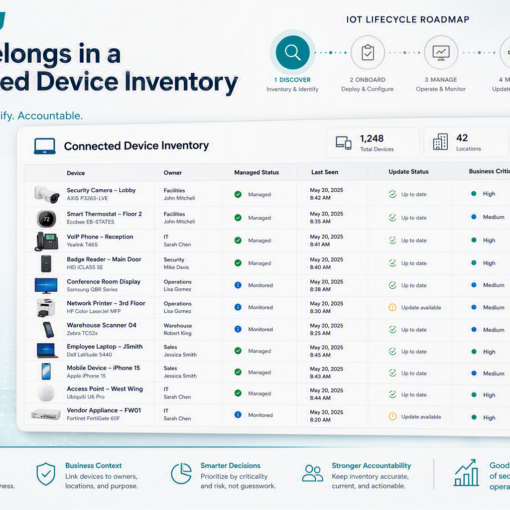This screenshot has width=510, height=510.
Task: Click the Samsung QBR Series model text
Action: coord(92,289)
